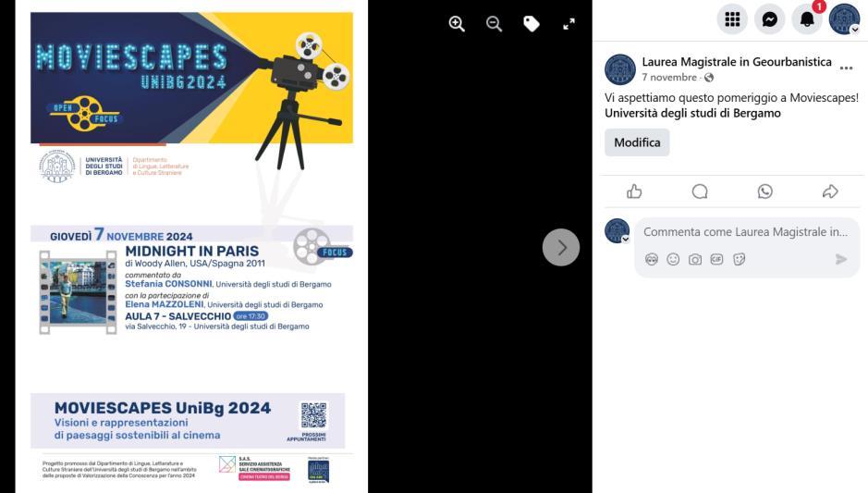Open the Facebook apps grid menu

[x=732, y=19]
